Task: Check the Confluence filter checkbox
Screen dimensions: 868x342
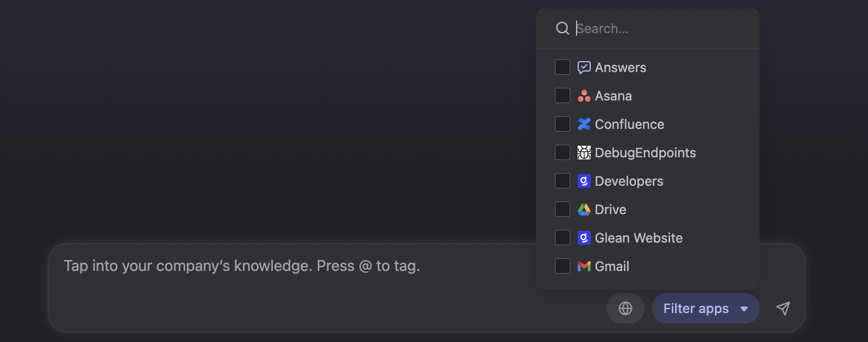Action: (x=562, y=124)
